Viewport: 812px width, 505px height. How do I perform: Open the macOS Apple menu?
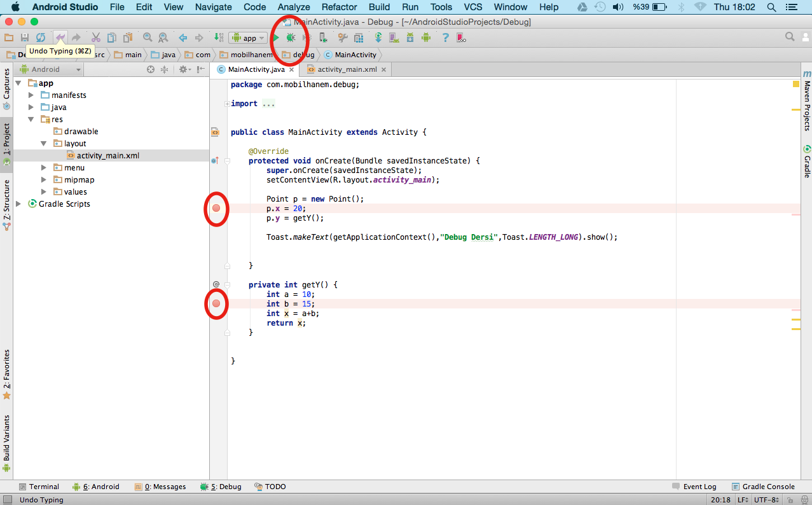15,7
